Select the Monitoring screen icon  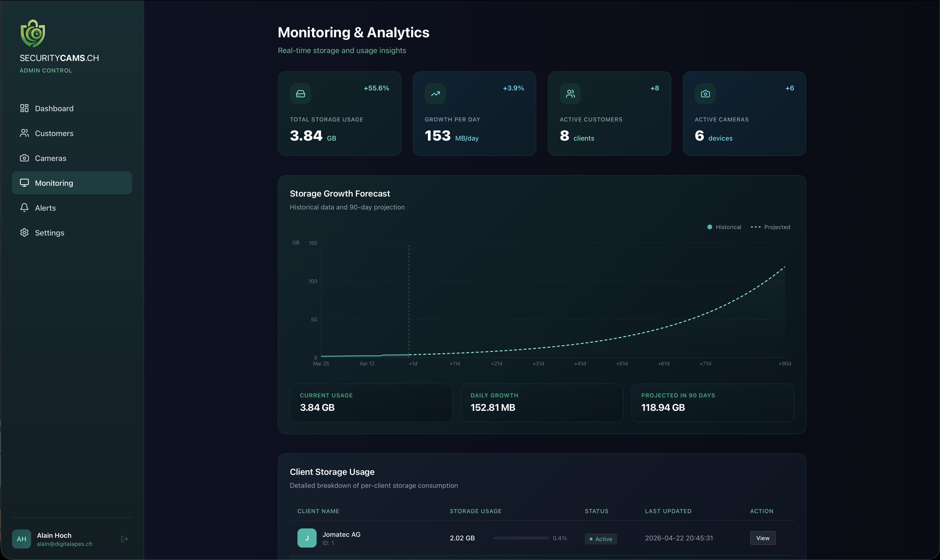24,183
